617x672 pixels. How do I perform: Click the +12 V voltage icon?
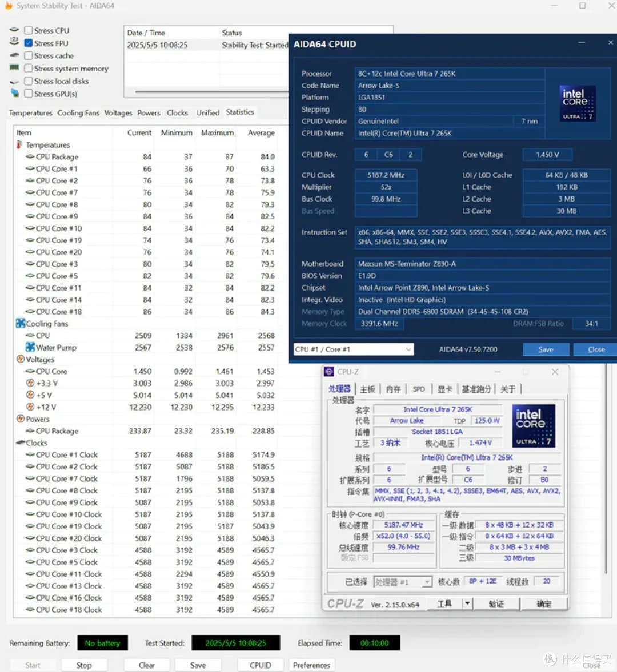tap(30, 407)
